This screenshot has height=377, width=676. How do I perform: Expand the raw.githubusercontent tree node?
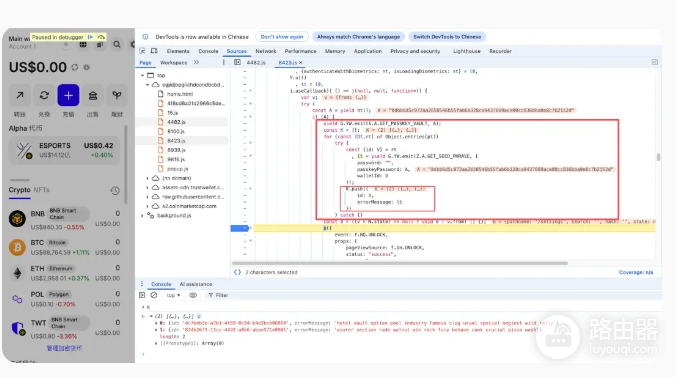147,197
